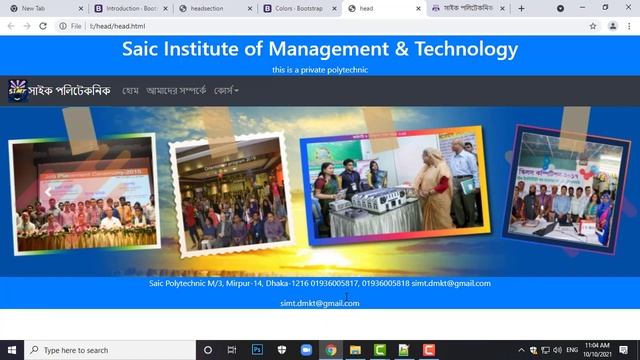
Task: Click the browser back arrow
Action: (x=11, y=26)
